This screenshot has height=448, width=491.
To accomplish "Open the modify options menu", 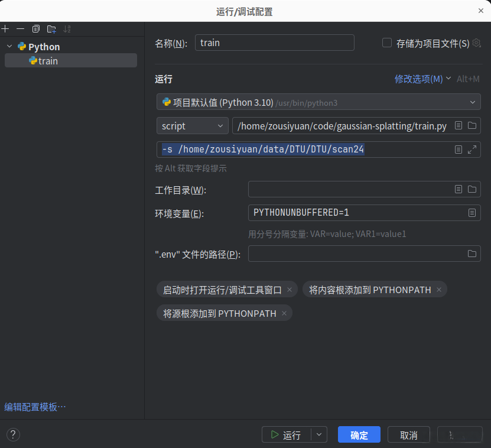I will 422,79.
